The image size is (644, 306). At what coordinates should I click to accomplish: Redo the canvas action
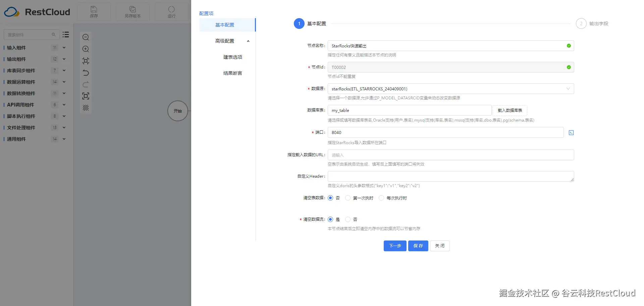[x=86, y=84]
